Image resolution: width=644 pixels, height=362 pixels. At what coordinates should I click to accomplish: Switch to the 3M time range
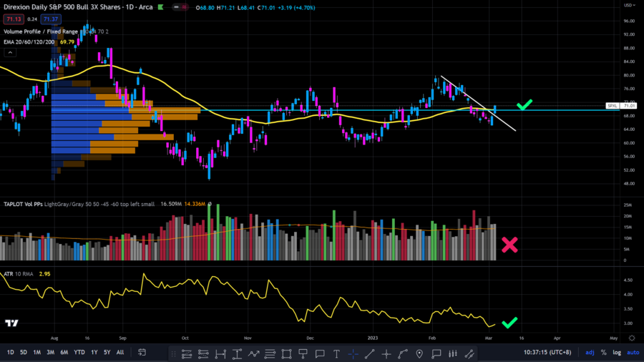50,353
